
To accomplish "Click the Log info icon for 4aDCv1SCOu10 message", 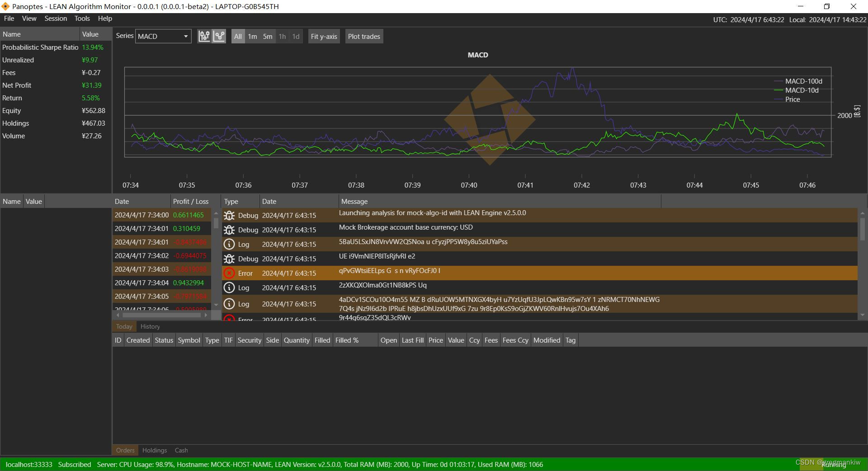I will [x=229, y=304].
